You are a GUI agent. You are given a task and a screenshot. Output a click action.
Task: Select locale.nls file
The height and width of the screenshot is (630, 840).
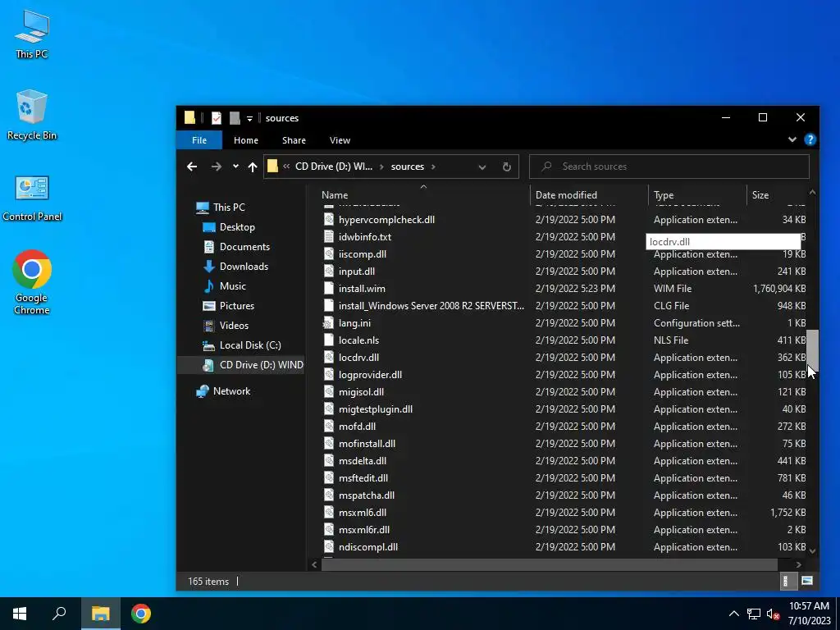(358, 340)
